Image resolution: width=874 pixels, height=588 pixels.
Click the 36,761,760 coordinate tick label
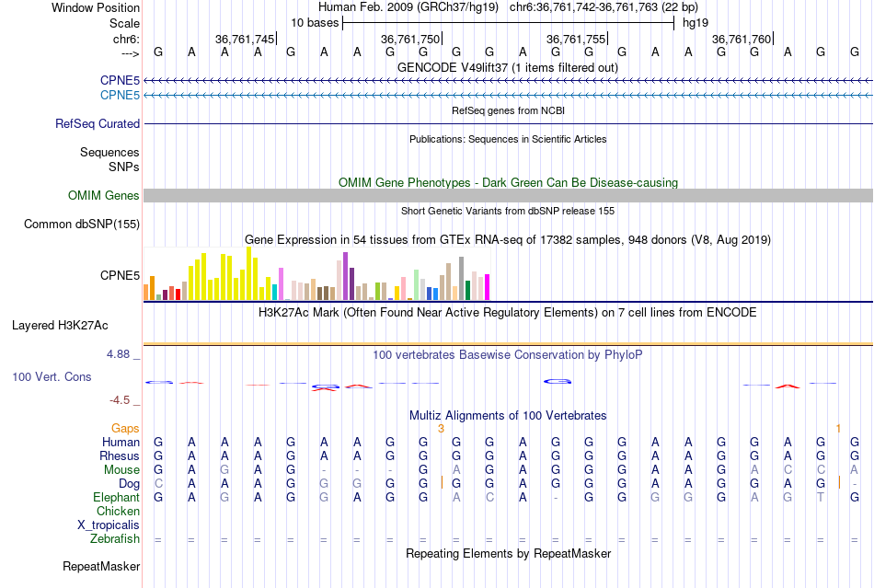coord(742,39)
